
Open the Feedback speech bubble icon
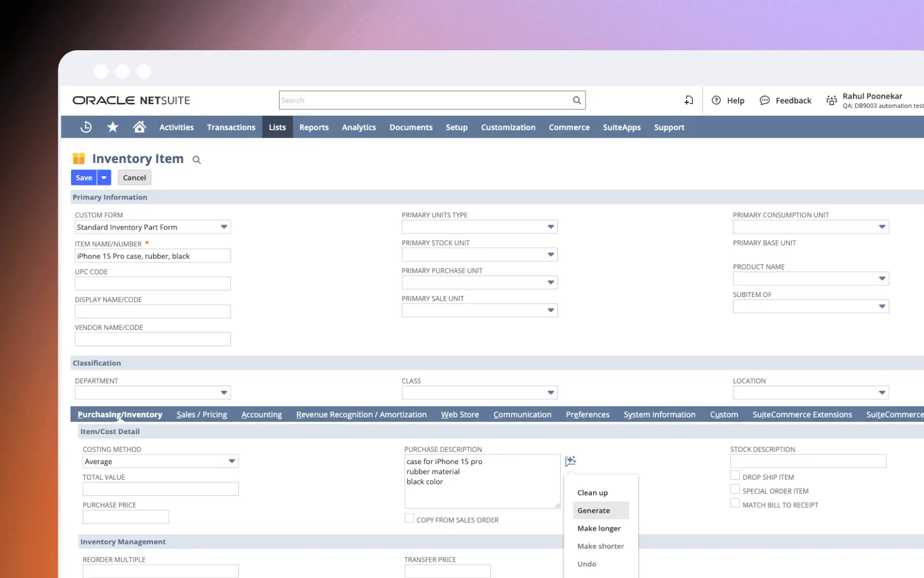[765, 100]
